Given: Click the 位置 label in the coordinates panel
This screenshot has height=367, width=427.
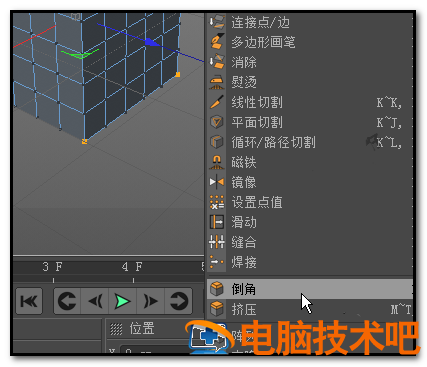Looking at the screenshot, I should coord(142,328).
